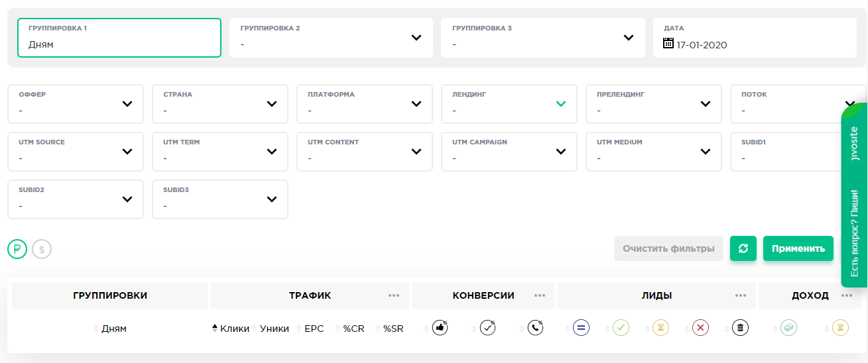
Task: Click the green checkmark approved leads icon
Action: [621, 328]
